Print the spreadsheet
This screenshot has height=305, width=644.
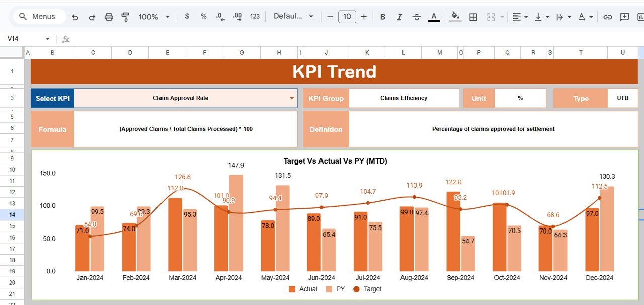109,17
